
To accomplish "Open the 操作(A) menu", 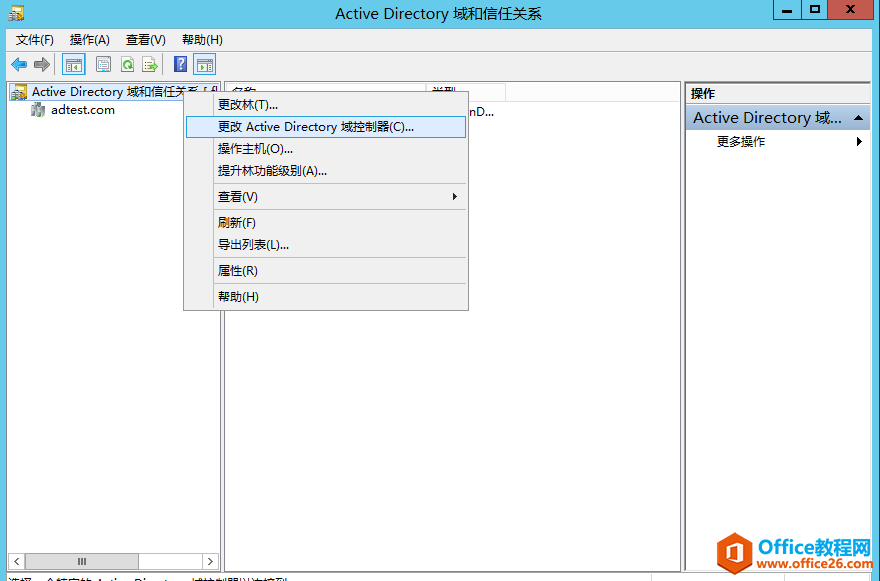I will tap(90, 40).
